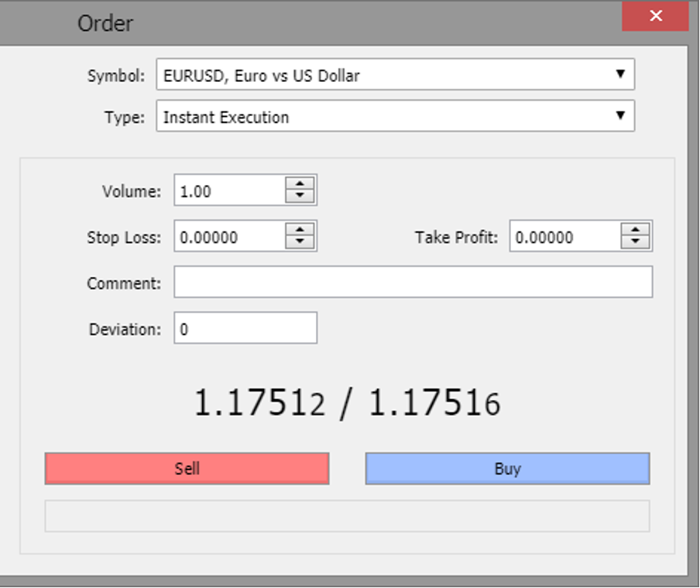
Task: Click the bid price 1.17512
Action: [x=259, y=403]
